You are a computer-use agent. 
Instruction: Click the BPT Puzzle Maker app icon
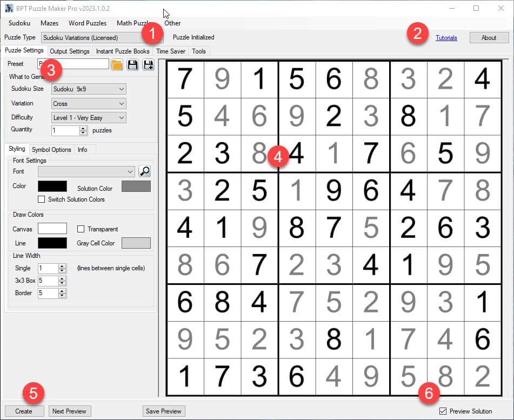(9, 8)
